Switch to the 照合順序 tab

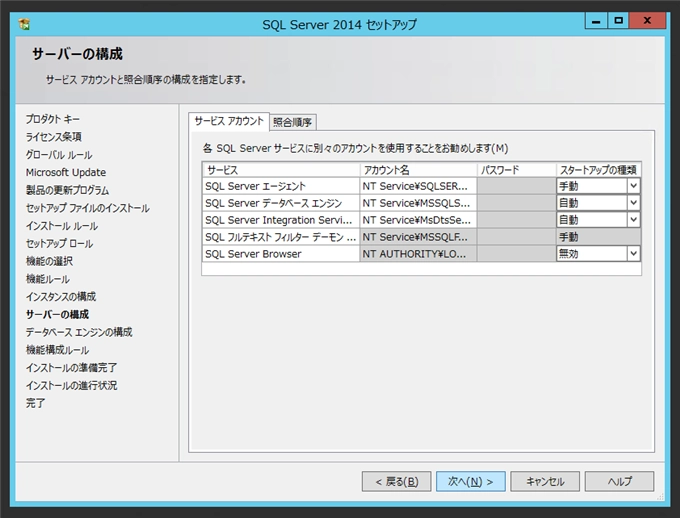(x=293, y=122)
